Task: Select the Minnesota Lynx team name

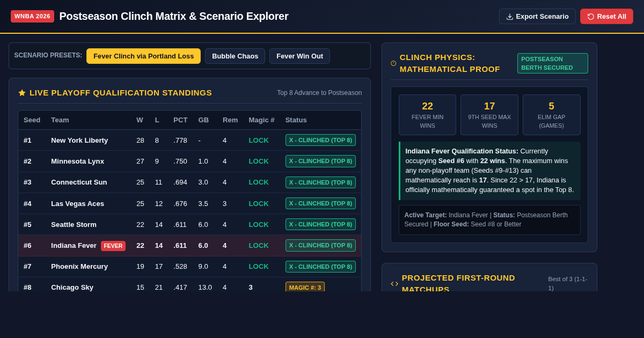Action: point(77,161)
